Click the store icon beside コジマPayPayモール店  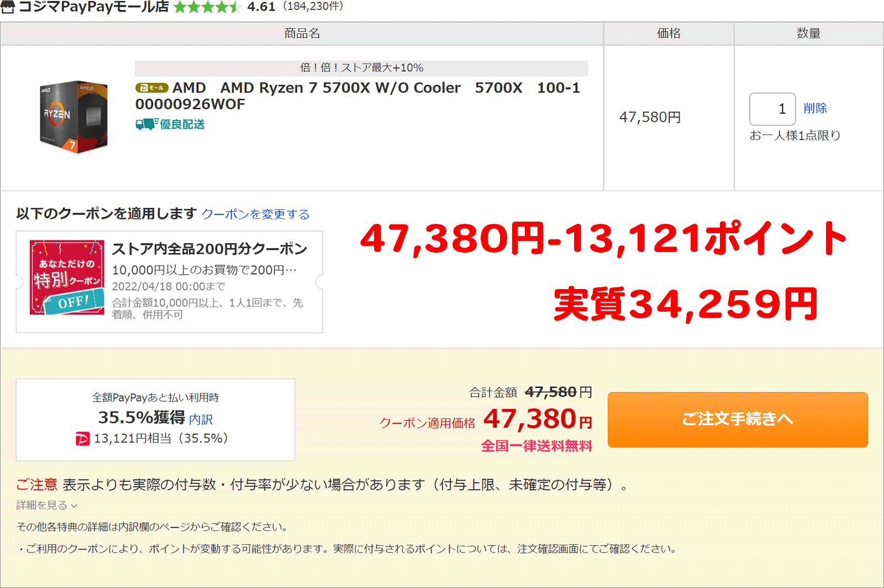(x=8, y=8)
